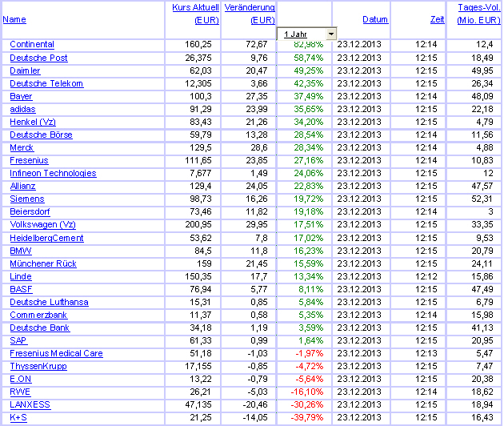504x426 pixels.
Task: Select Fresenius Medical Care time 12:13
Action: [x=426, y=354]
